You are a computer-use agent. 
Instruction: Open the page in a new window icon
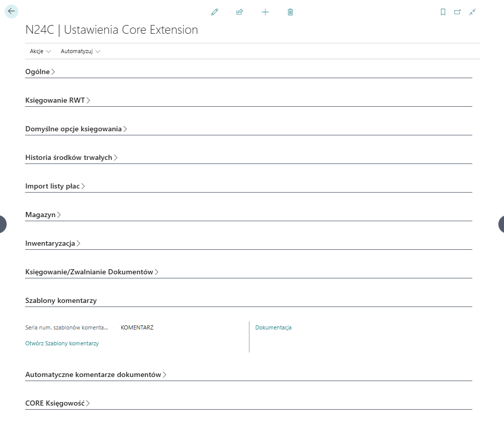458,12
